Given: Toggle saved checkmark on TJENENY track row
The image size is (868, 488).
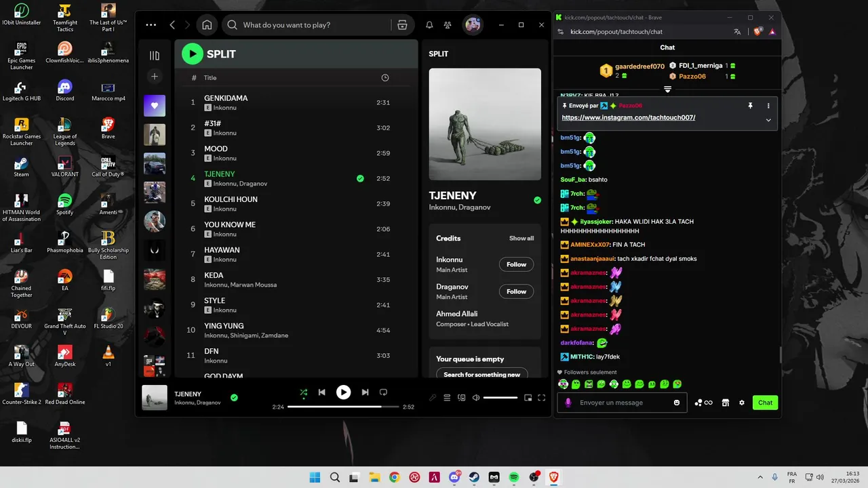Looking at the screenshot, I should click(360, 178).
